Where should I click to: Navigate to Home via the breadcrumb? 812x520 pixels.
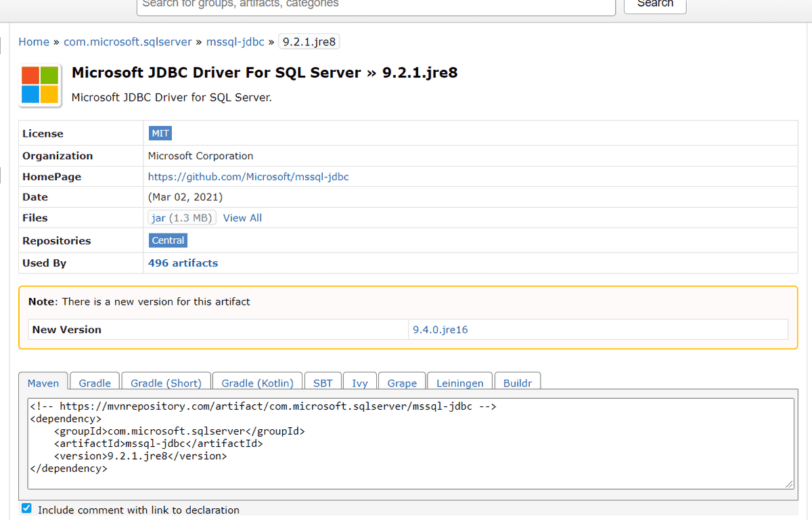point(34,41)
